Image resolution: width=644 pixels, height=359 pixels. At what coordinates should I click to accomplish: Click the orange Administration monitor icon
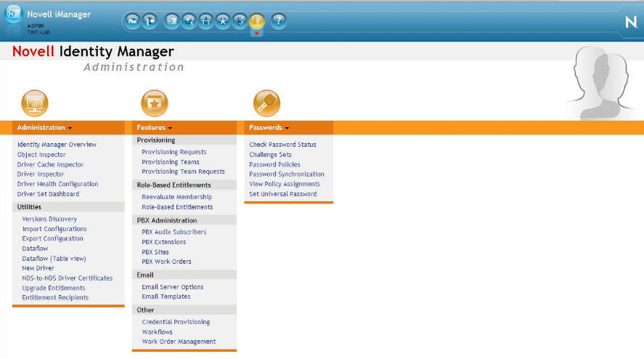[x=35, y=103]
